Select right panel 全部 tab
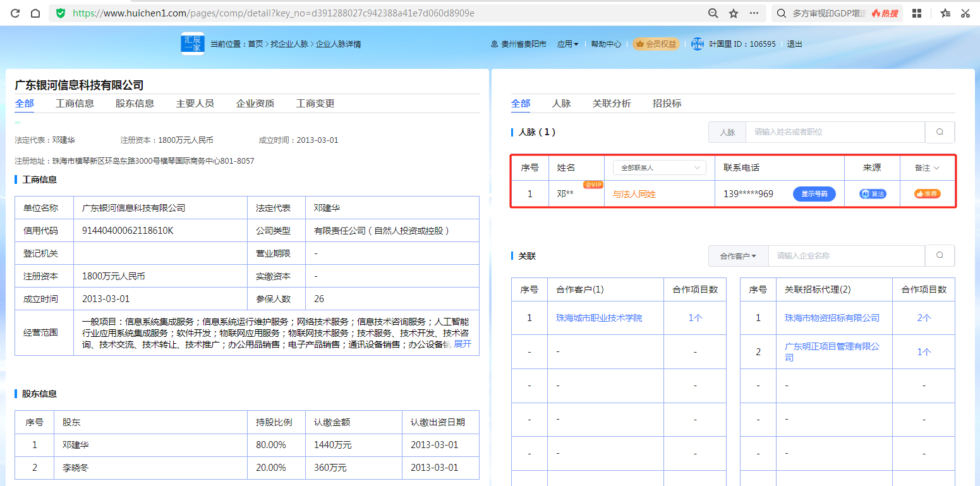980x486 pixels. 521,104
